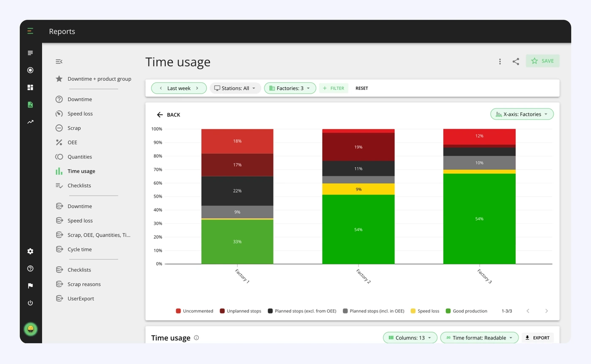Open the Downtime export item
This screenshot has width=591, height=364.
click(74, 206)
